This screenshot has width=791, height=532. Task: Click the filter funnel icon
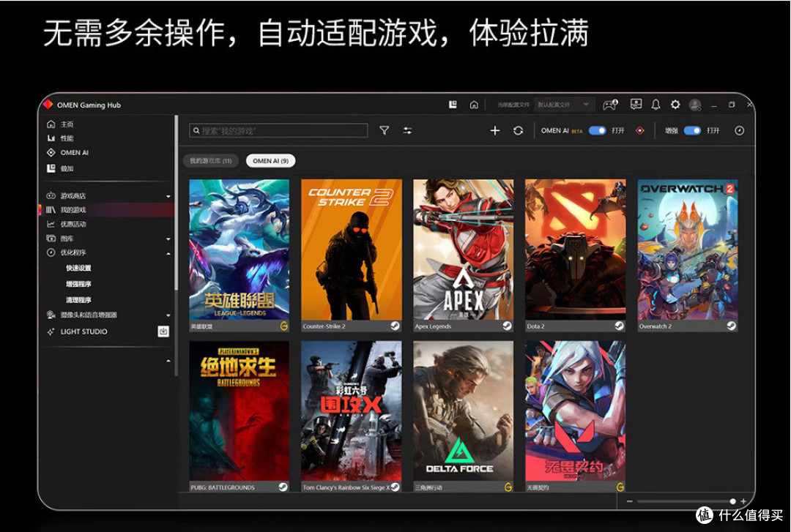385,130
